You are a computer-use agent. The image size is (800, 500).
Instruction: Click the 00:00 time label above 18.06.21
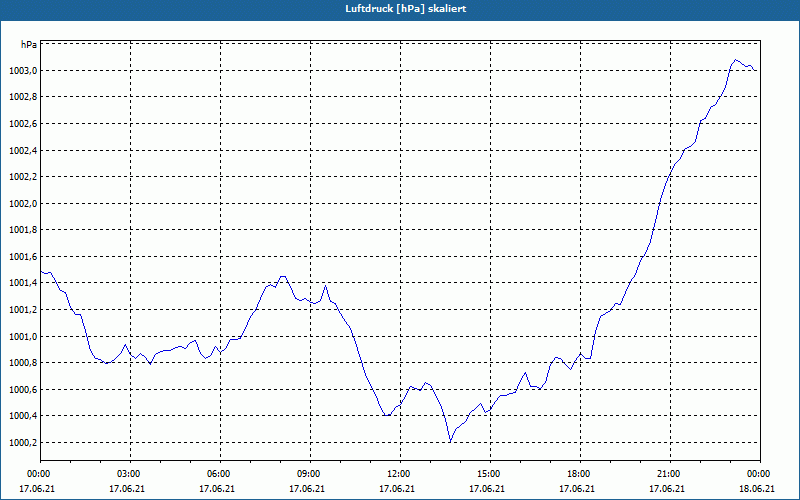tap(760, 474)
